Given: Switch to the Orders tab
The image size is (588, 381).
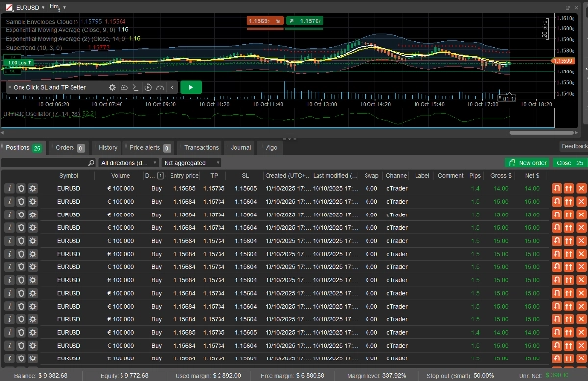Looking at the screenshot, I should click(70, 148).
